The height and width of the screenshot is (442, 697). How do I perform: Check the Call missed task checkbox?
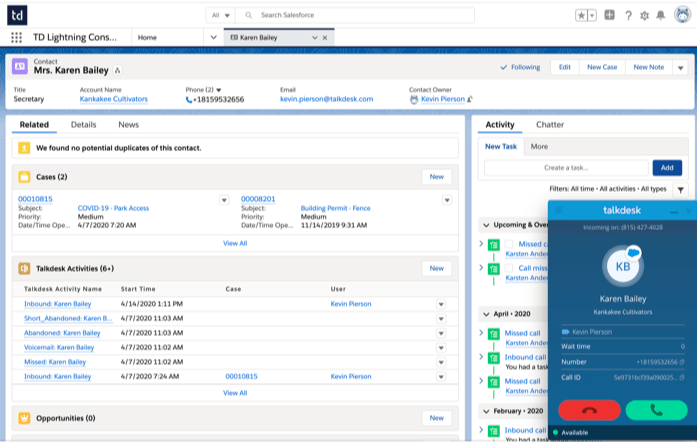509,268
